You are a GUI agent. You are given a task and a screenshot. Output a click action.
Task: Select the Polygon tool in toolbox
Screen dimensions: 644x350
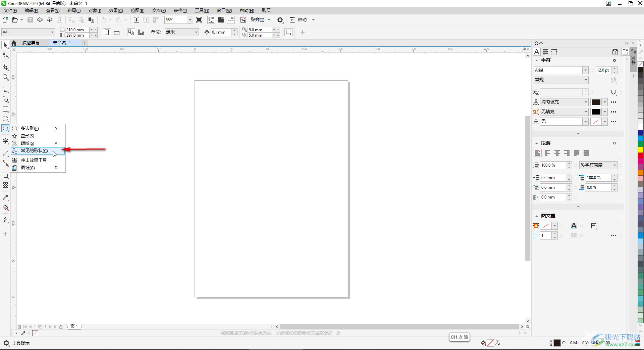(5, 128)
